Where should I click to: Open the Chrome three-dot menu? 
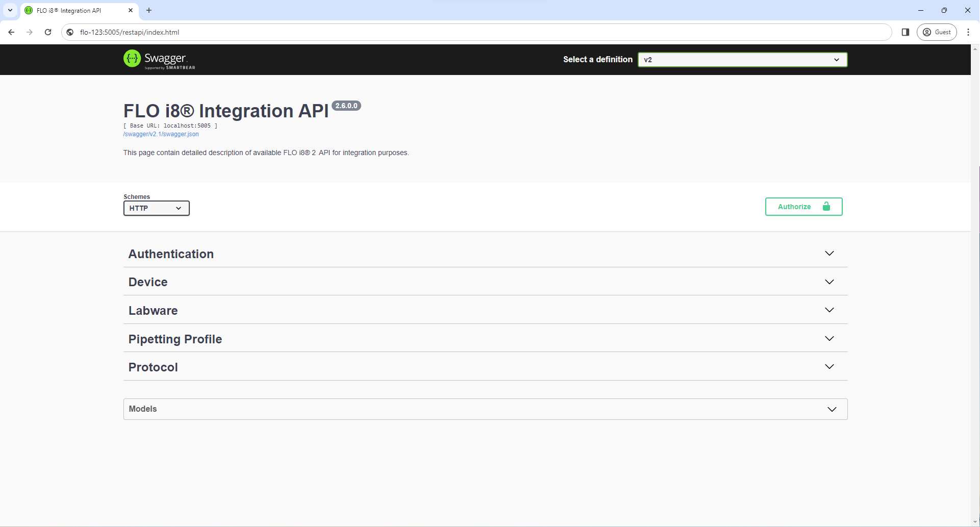click(968, 32)
